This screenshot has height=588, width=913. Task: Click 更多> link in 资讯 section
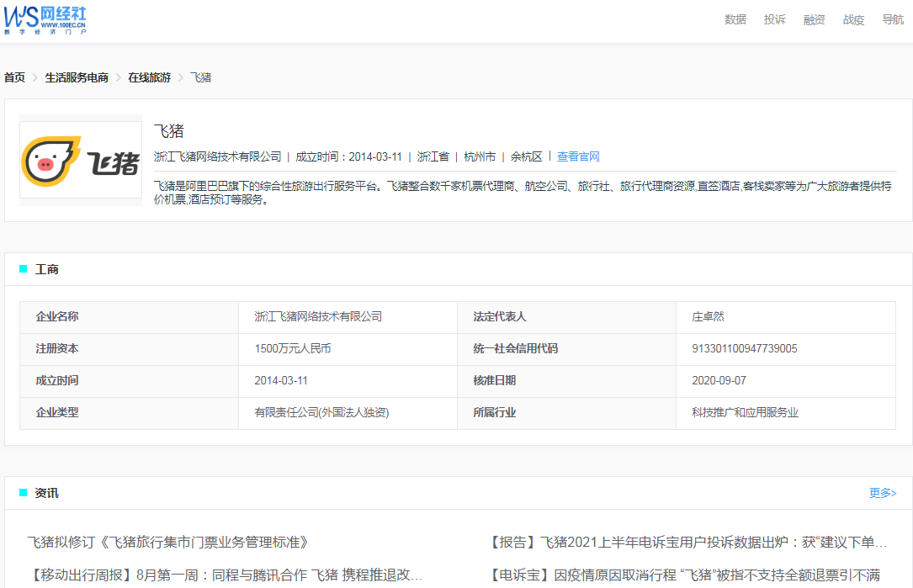[882, 493]
